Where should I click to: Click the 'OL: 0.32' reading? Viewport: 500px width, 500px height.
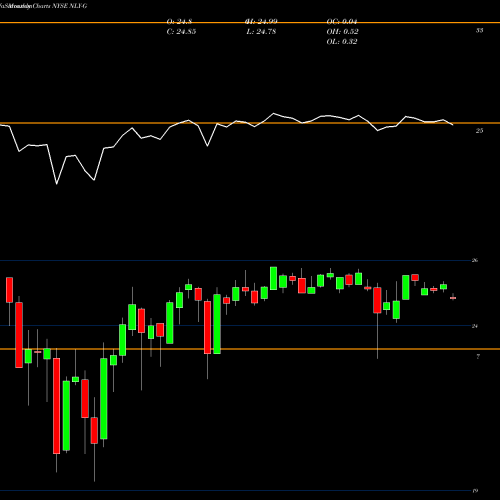coord(342,42)
